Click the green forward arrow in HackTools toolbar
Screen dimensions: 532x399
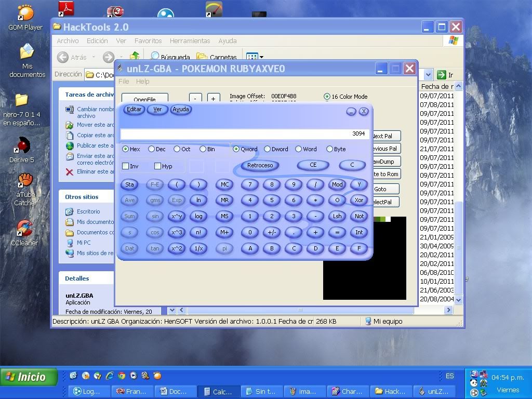109,57
